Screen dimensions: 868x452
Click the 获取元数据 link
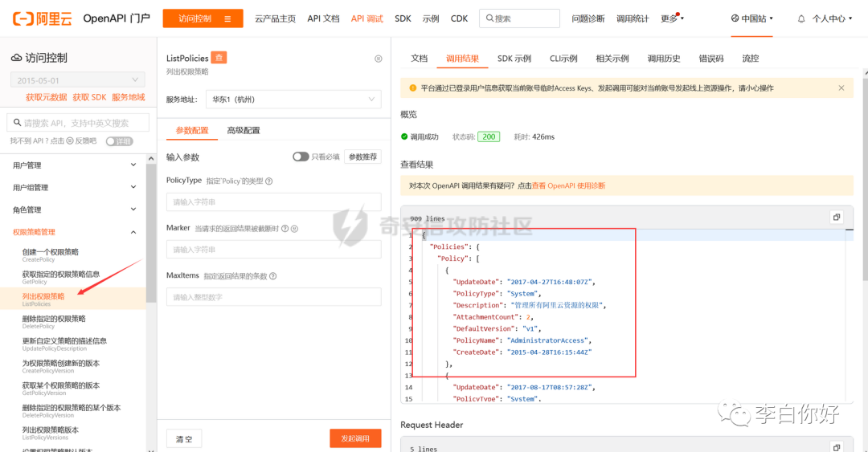click(x=47, y=97)
